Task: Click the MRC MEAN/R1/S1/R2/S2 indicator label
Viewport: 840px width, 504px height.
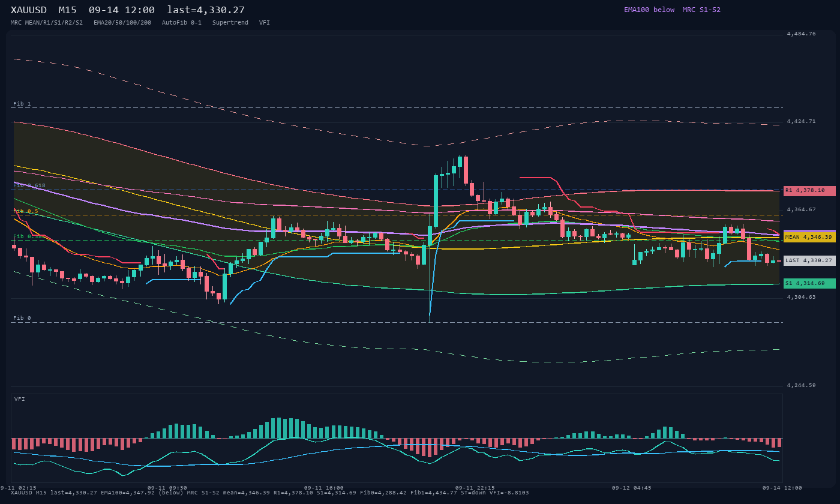Action: tap(47, 23)
